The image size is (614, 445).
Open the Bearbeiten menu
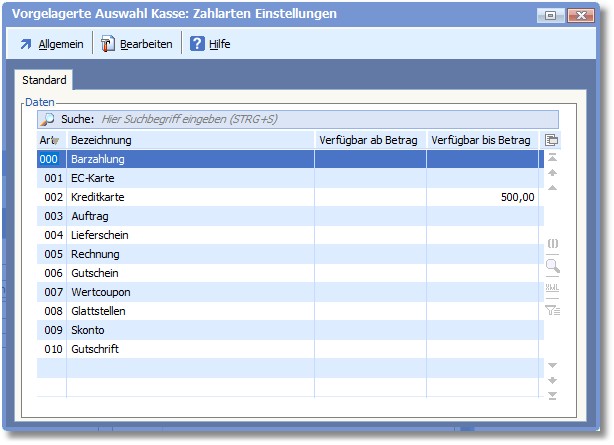[x=137, y=44]
